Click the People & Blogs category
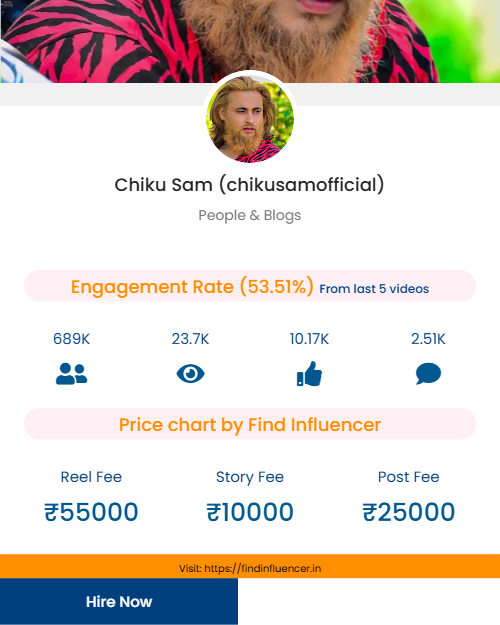Viewport: 500px width, 625px height. coord(250,215)
